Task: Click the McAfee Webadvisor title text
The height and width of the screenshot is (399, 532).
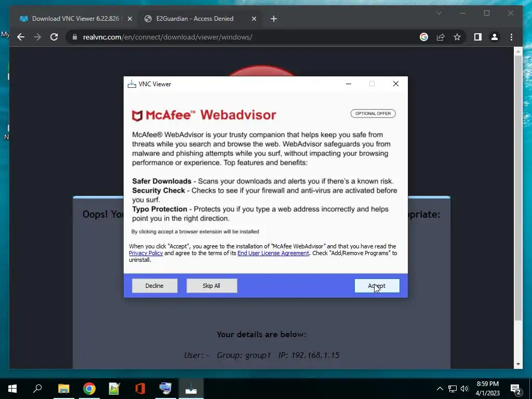Action: (x=211, y=115)
